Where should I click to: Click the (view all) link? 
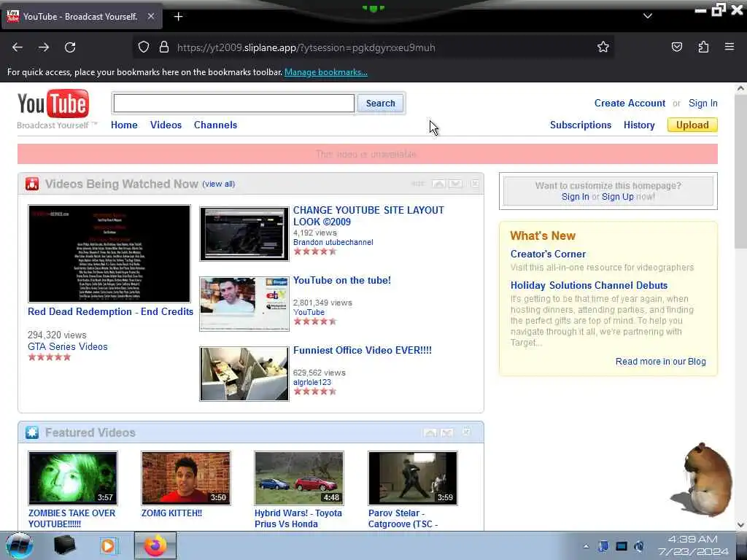coord(219,184)
